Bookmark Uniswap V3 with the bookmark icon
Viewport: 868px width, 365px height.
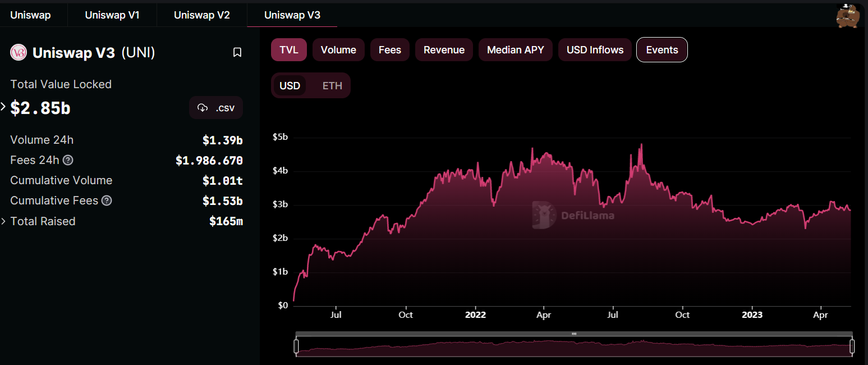point(237,52)
